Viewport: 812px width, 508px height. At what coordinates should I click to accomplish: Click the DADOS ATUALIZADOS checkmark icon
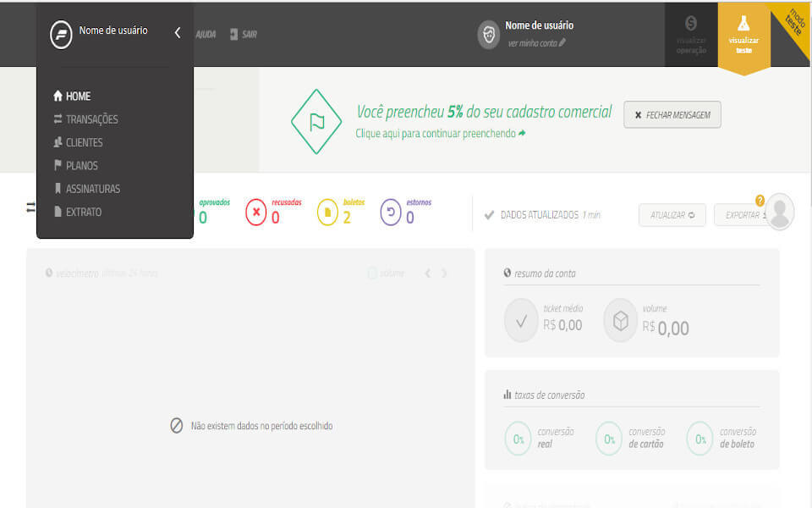tap(489, 214)
